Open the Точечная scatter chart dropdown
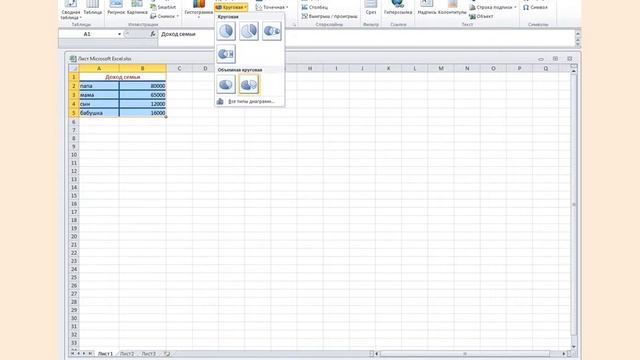This screenshot has height=360, width=640. pos(272,7)
